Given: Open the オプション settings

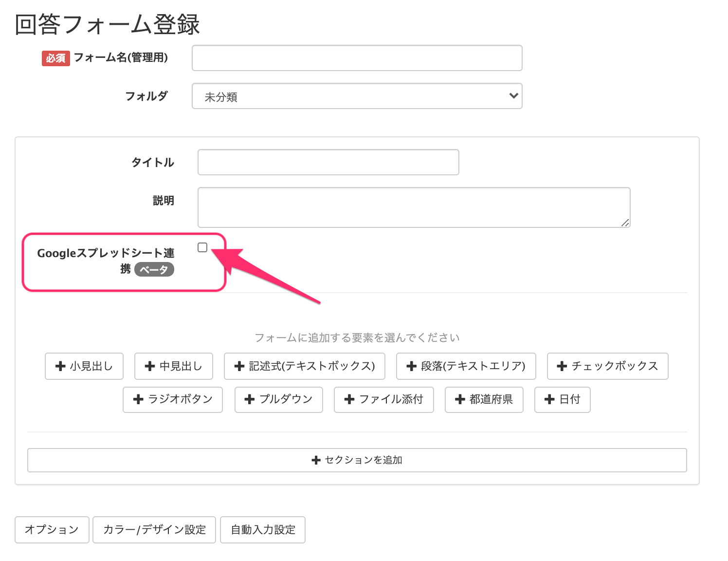Looking at the screenshot, I should coord(52,530).
